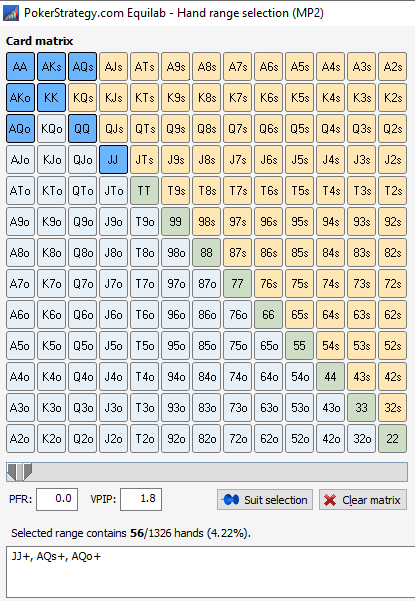Toggle the AKs cell off
Screen dimensions: 415x601
pyautogui.click(x=51, y=67)
